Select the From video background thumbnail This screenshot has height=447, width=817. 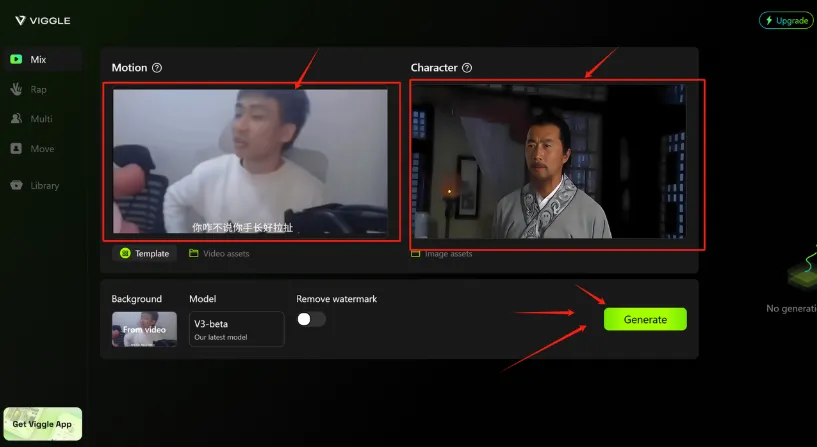pyautogui.click(x=144, y=329)
